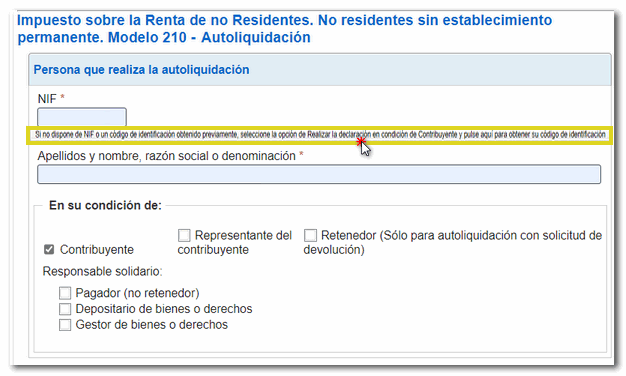The height and width of the screenshot is (376, 626).
Task: Tick the Retenedor checkbox
Action: point(310,235)
